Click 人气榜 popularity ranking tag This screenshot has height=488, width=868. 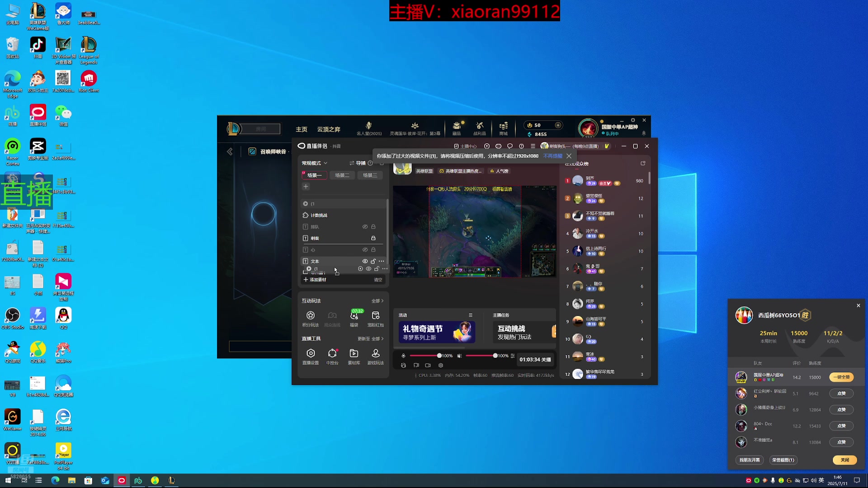(x=499, y=171)
